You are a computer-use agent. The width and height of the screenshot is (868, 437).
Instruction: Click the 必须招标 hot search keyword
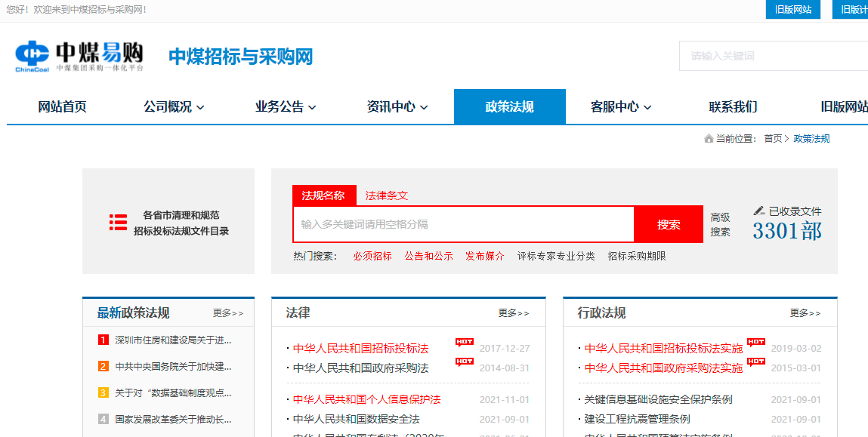(x=372, y=256)
